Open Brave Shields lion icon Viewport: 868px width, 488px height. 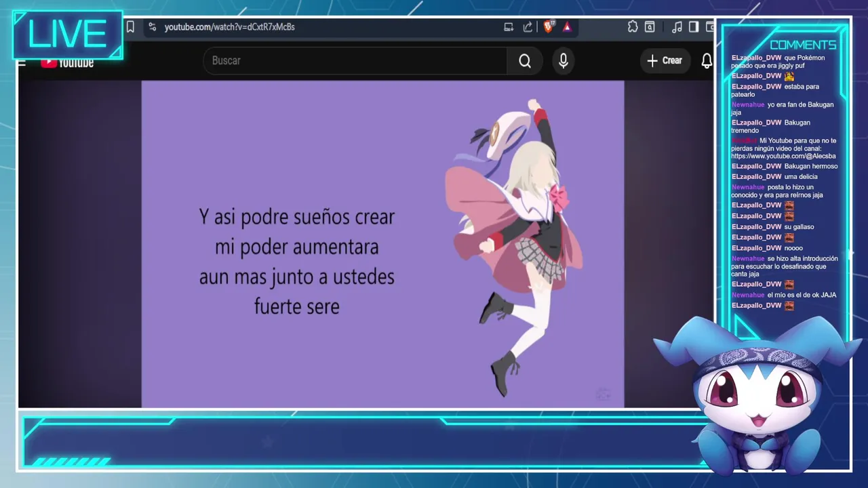[549, 27]
